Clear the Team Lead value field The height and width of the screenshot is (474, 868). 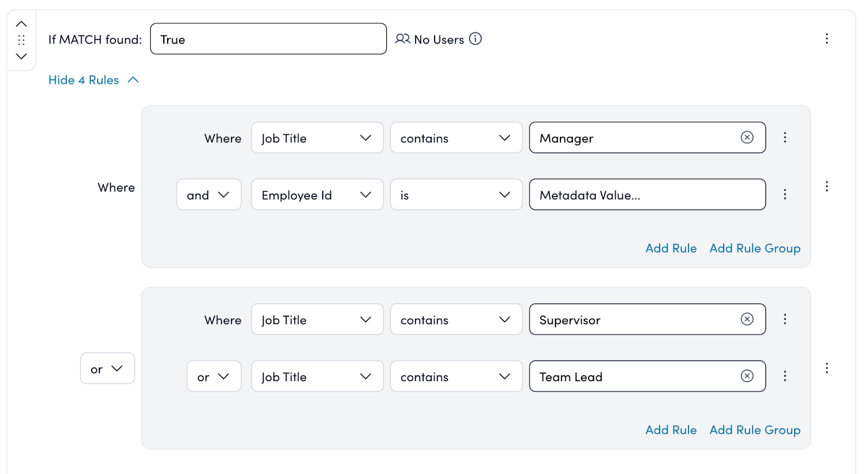coord(747,376)
